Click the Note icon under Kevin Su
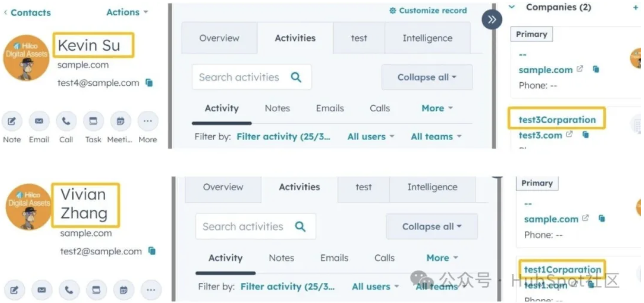Viewport: 644px width, 303px height. pos(12,121)
